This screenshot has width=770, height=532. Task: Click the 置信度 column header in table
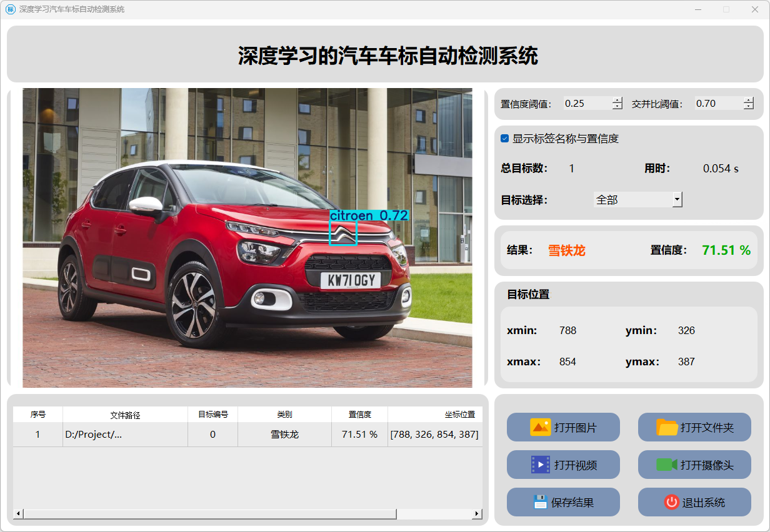pos(359,415)
